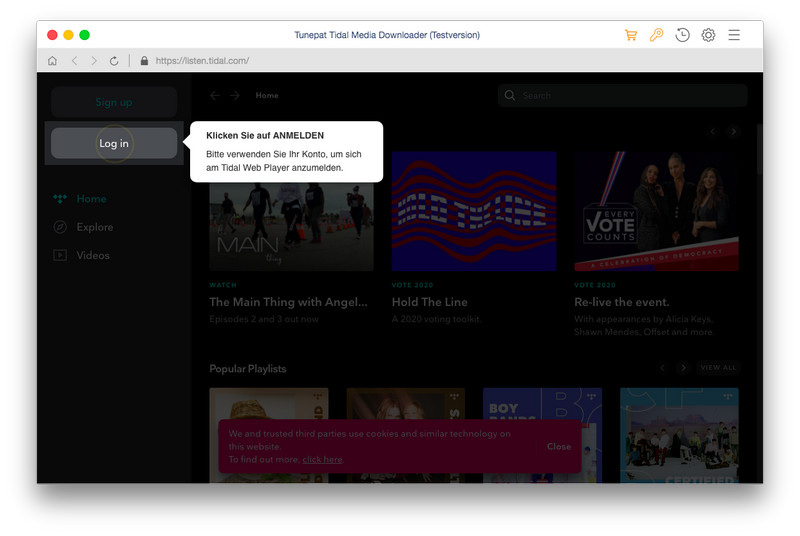This screenshot has height=536, width=800.
Task: Select Home in the sidebar
Action: (91, 198)
